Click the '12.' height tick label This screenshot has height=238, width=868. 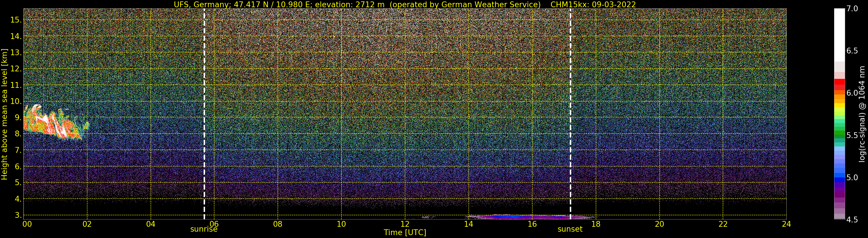point(16,69)
